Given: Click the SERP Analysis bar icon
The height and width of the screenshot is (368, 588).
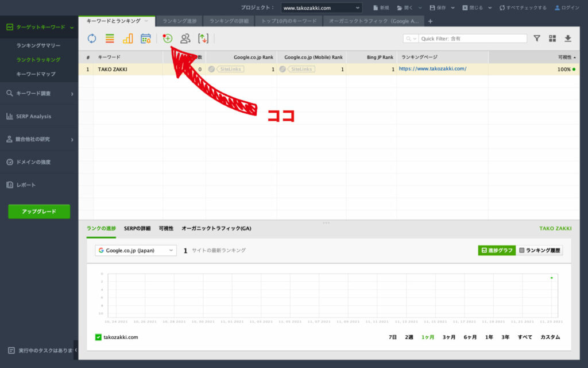Looking at the screenshot, I should tap(10, 116).
